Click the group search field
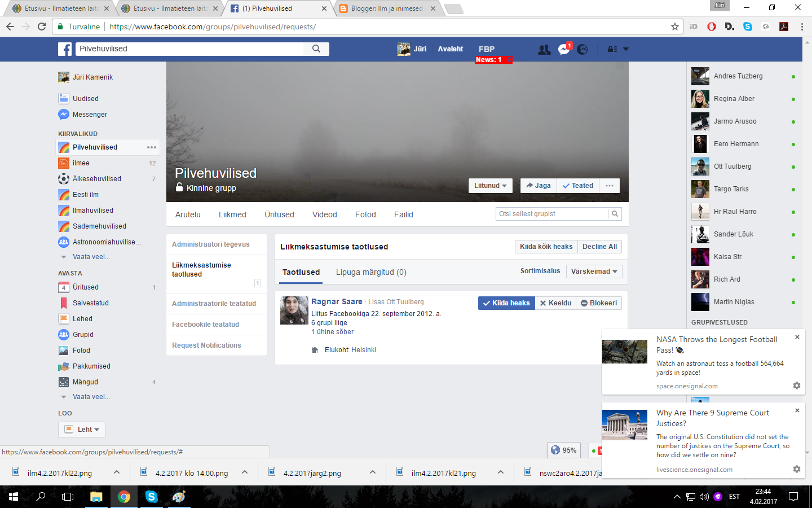This screenshot has width=812, height=508. [x=552, y=214]
